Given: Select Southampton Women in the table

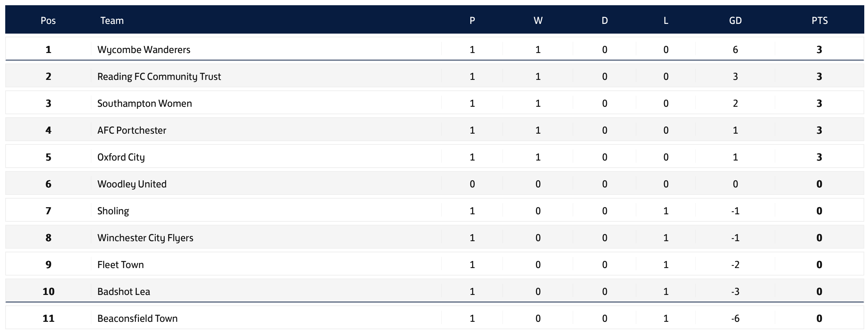Looking at the screenshot, I should [x=145, y=103].
